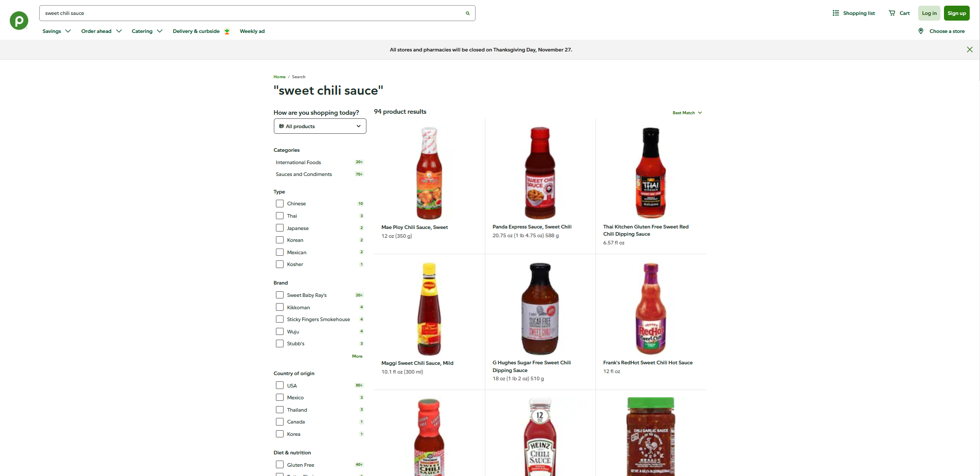
Task: Open Maggi Sweet Chili Sauce image
Action: [429, 309]
